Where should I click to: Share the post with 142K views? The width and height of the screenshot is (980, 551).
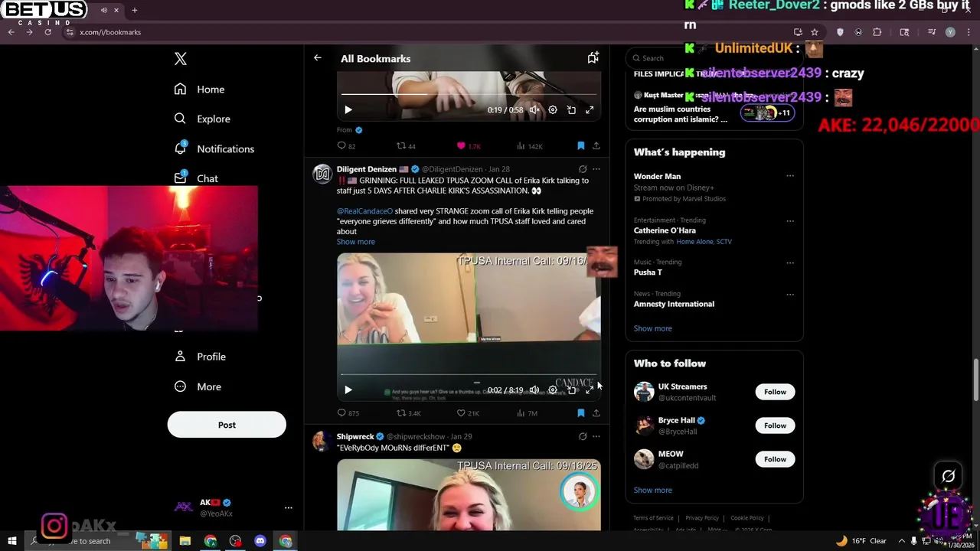tap(596, 145)
